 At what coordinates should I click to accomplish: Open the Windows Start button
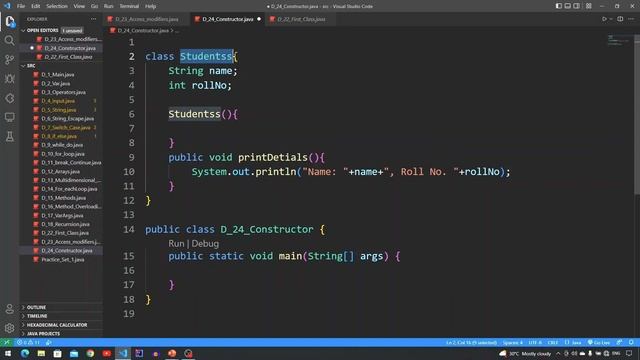(x=8, y=353)
